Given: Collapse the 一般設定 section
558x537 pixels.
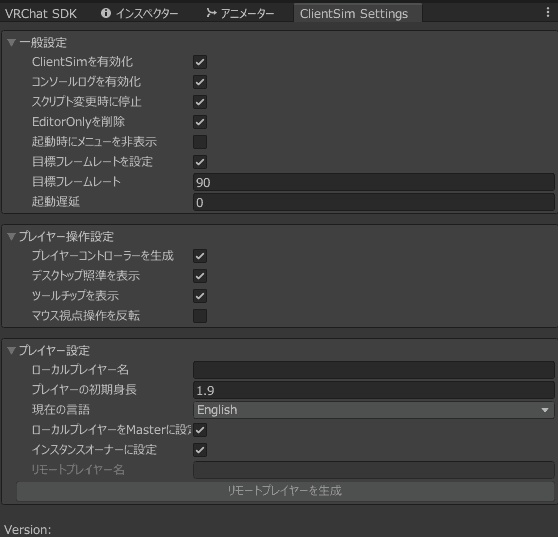Looking at the screenshot, I should click(x=11, y=42).
